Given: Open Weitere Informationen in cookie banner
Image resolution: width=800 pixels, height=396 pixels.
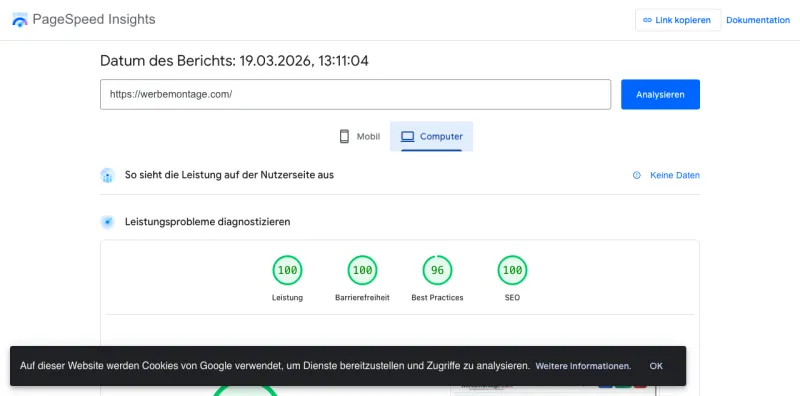Looking at the screenshot, I should point(583,366).
